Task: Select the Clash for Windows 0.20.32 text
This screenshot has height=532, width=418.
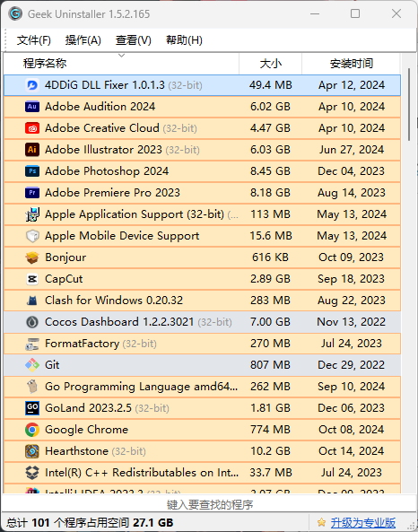Action: point(114,301)
